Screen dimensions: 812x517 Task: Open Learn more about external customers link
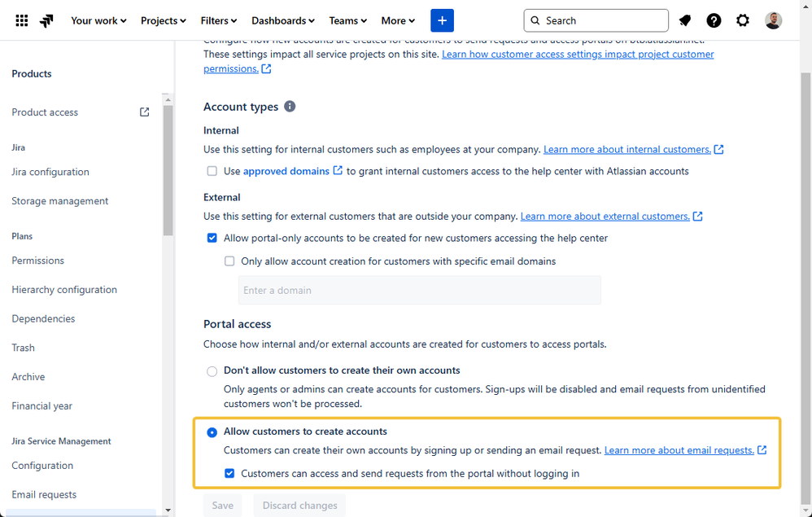pos(605,216)
